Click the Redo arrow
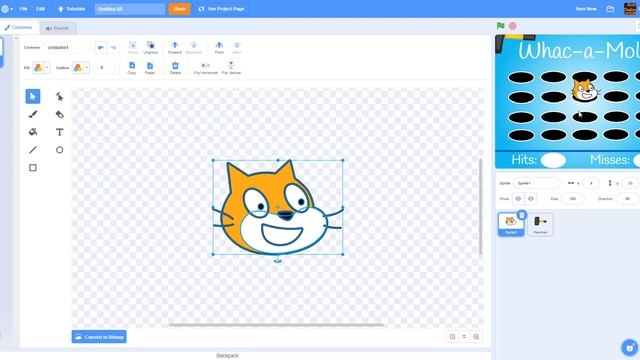The height and width of the screenshot is (360, 640). tap(113, 47)
